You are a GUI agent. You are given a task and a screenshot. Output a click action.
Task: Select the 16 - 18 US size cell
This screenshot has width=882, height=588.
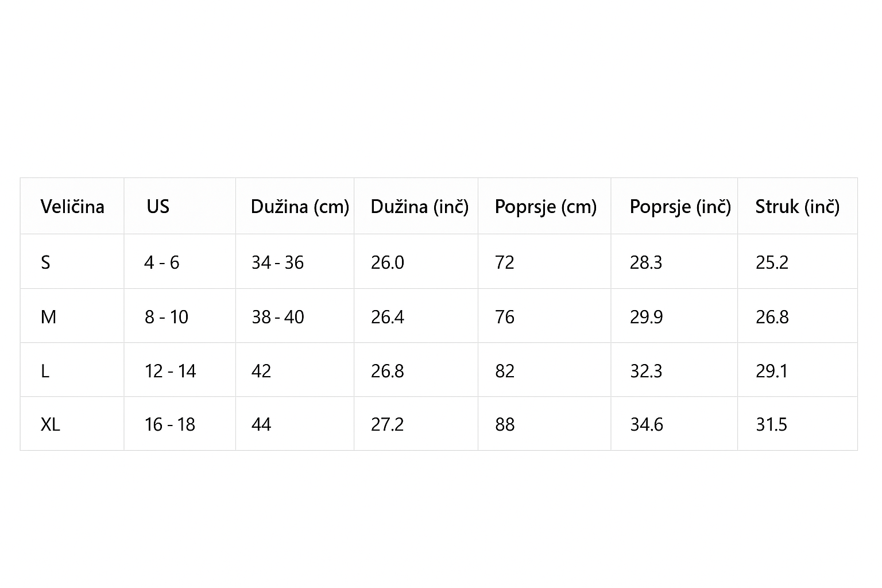click(170, 424)
